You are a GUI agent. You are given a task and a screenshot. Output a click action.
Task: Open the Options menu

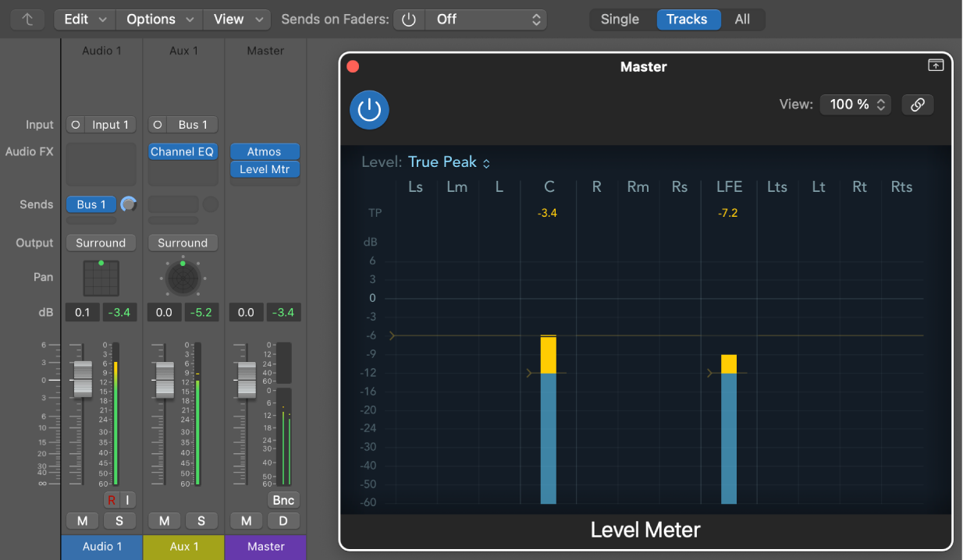(160, 19)
